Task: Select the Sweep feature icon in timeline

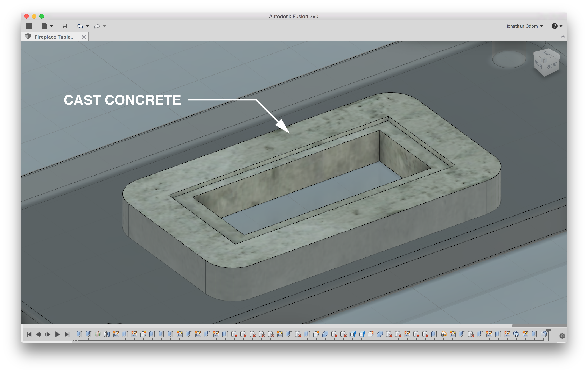Action: click(x=444, y=334)
